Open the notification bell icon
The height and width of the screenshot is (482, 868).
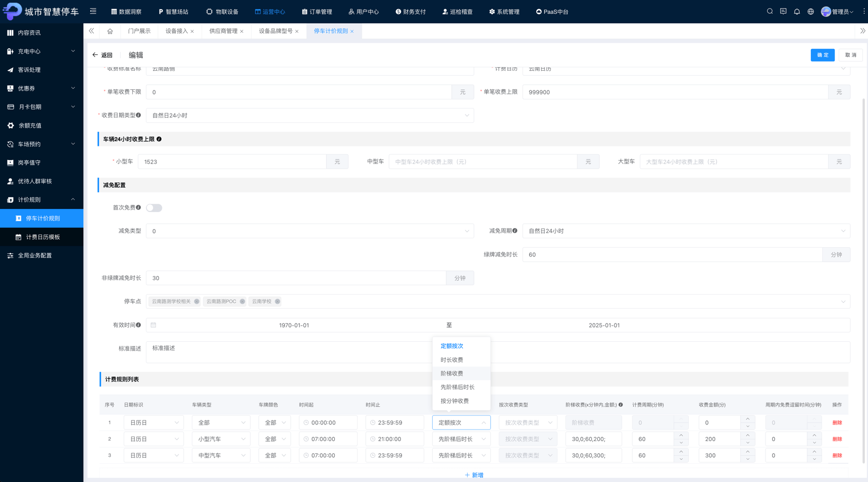797,11
